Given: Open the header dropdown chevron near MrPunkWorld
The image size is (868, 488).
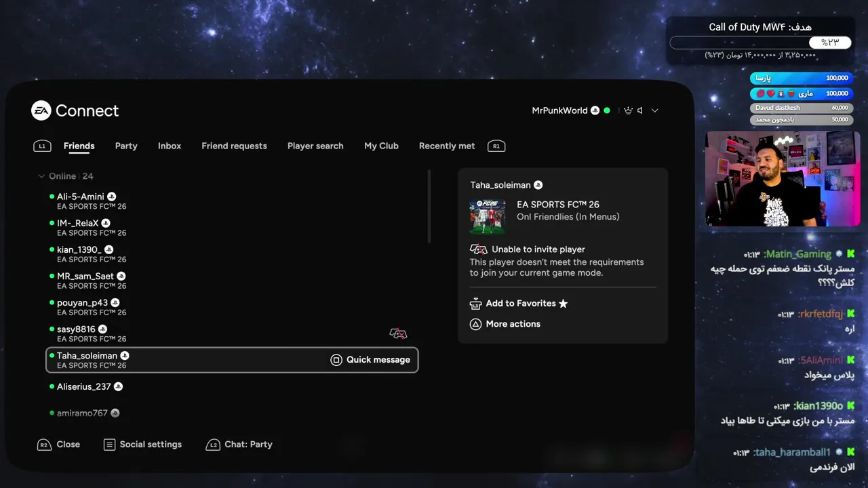Looking at the screenshot, I should click(654, 110).
